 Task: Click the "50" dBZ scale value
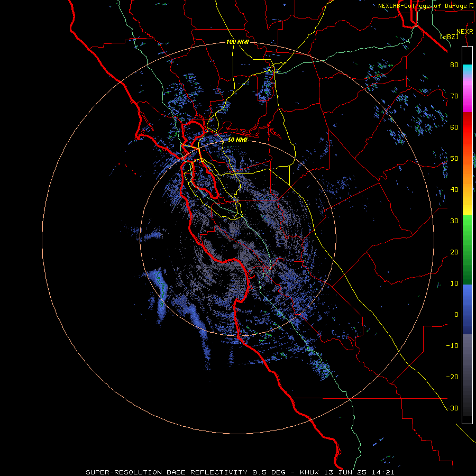pos(454,159)
